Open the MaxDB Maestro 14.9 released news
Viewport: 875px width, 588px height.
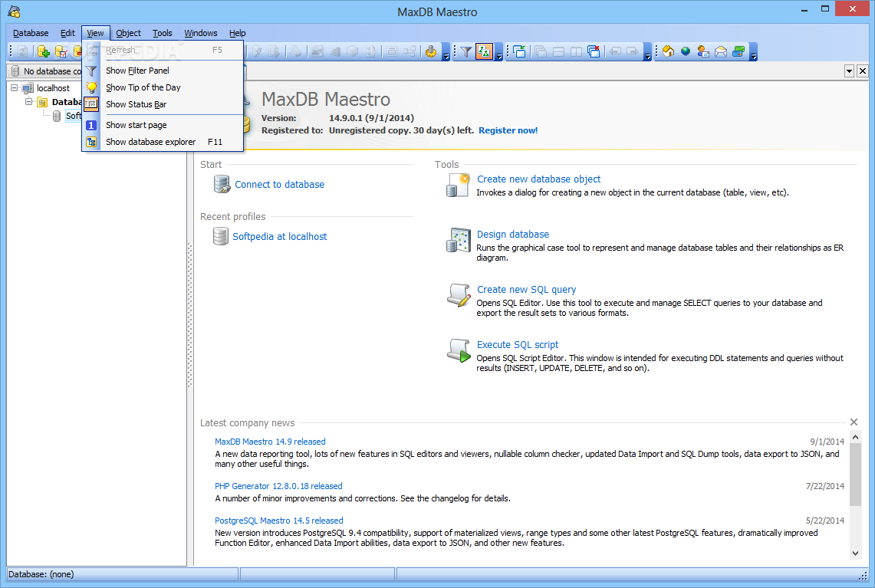(x=270, y=442)
